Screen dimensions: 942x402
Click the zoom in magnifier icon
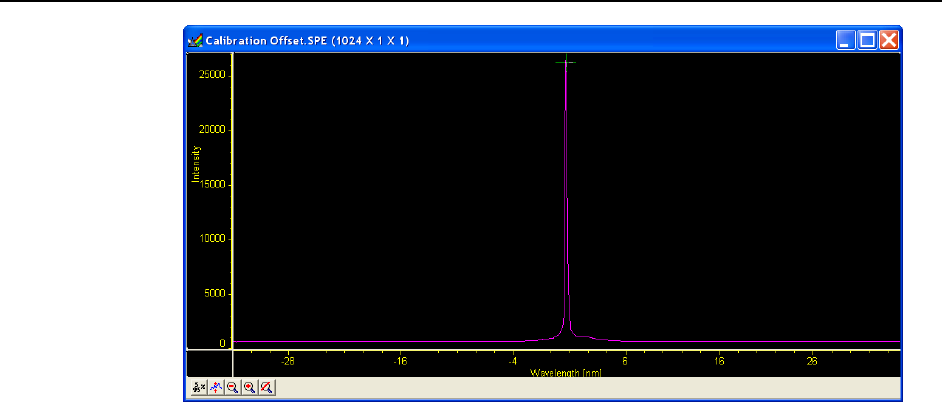click(250, 388)
